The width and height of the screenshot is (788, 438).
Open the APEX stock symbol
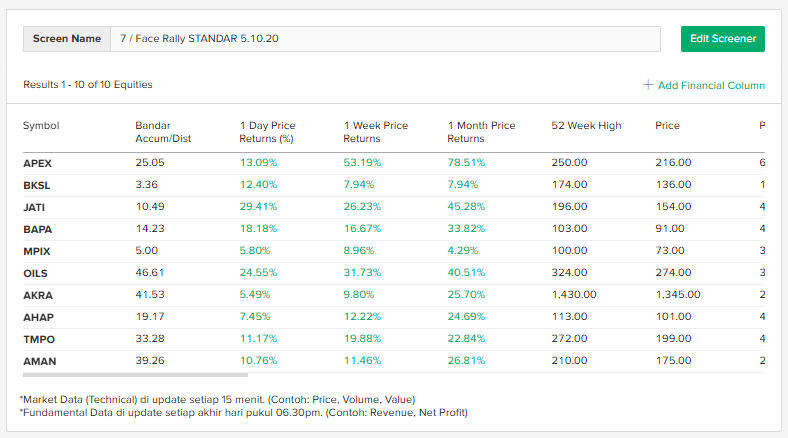click(37, 162)
